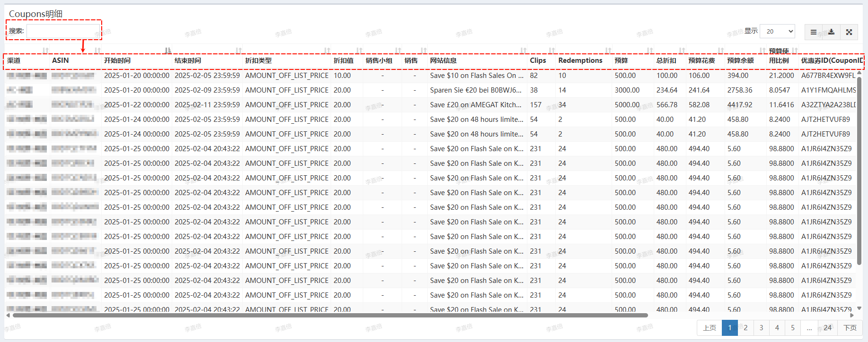Image resolution: width=868 pixels, height=342 pixels.
Task: Click sort icon above 折扣值 column
Action: click(x=359, y=51)
